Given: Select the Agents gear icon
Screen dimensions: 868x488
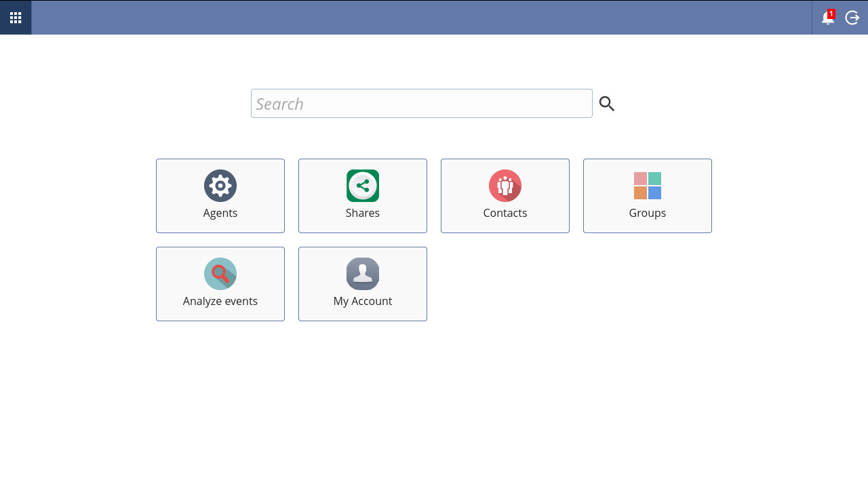Looking at the screenshot, I should click(x=220, y=185).
